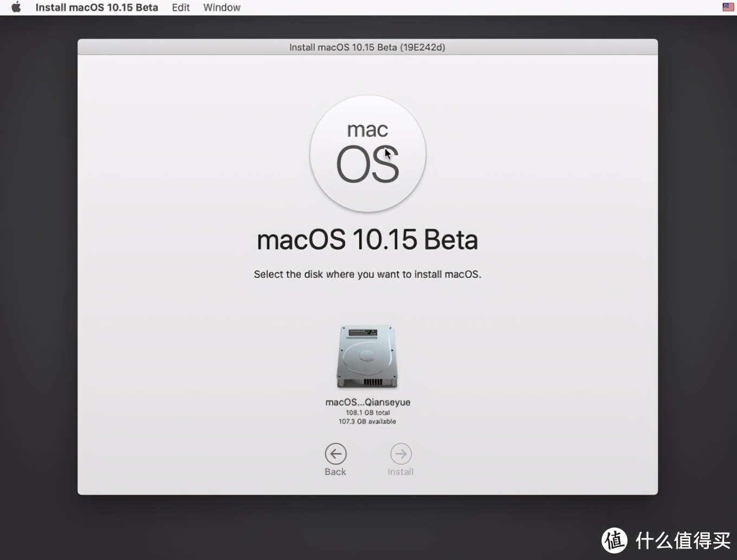The image size is (737, 560).
Task: Open the Install macOS 10.15 Beta menu
Action: tap(96, 8)
